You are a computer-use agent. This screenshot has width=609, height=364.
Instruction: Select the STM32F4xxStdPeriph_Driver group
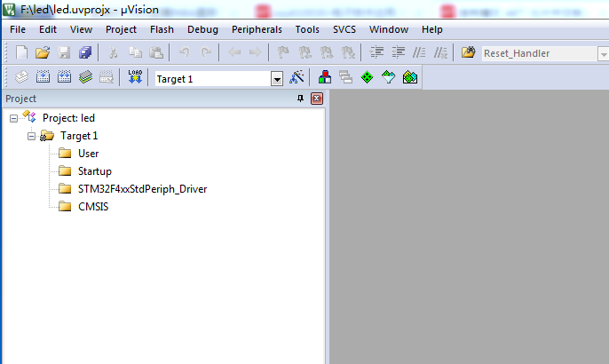[x=142, y=189]
